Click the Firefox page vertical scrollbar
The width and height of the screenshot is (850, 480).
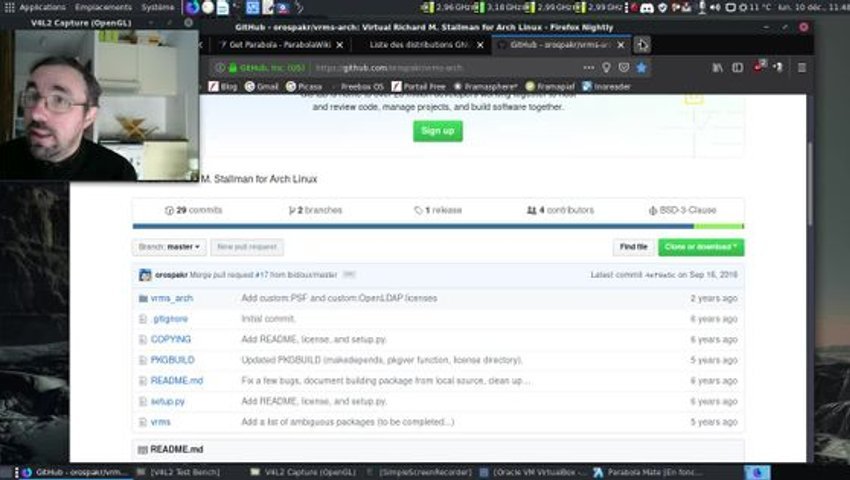tap(810, 184)
